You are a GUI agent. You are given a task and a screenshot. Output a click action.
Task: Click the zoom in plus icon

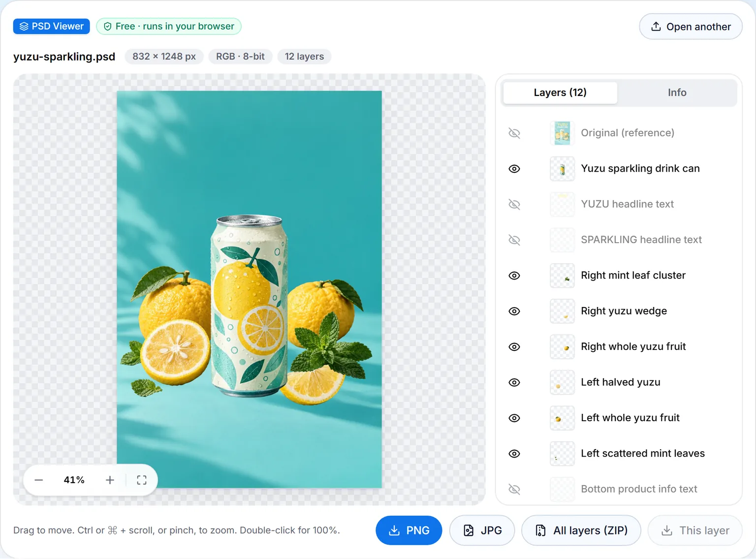pos(110,480)
